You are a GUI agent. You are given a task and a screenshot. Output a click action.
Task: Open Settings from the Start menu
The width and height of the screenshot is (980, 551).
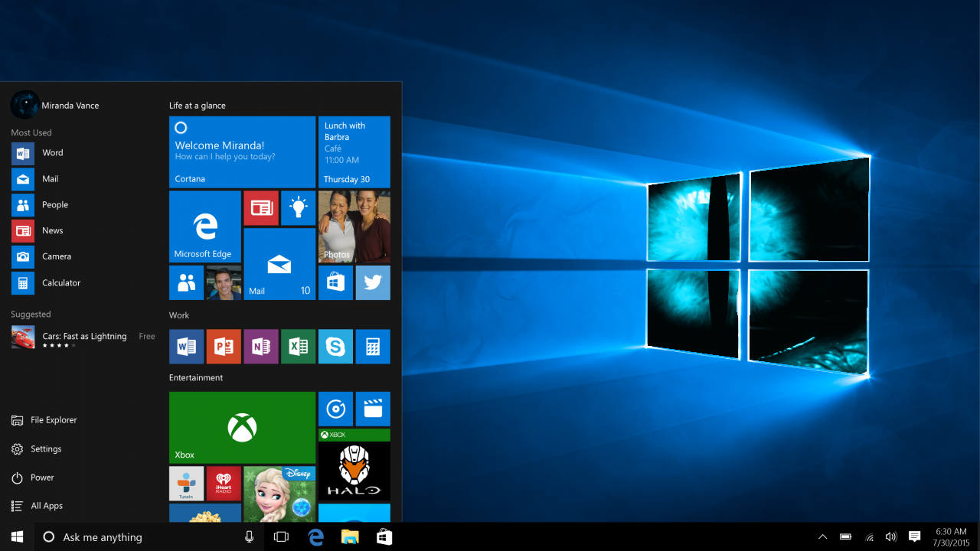[x=46, y=448]
